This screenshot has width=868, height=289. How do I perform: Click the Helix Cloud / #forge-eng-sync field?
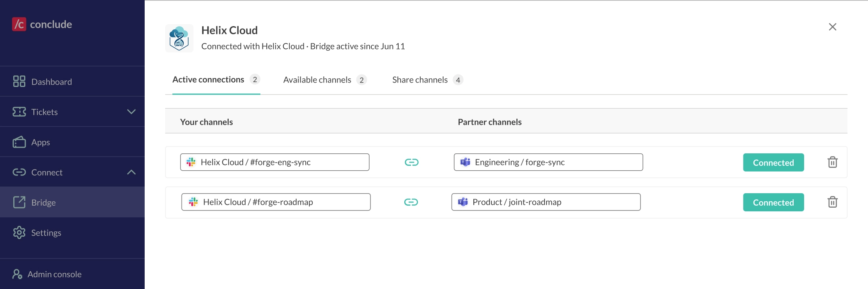tap(275, 162)
